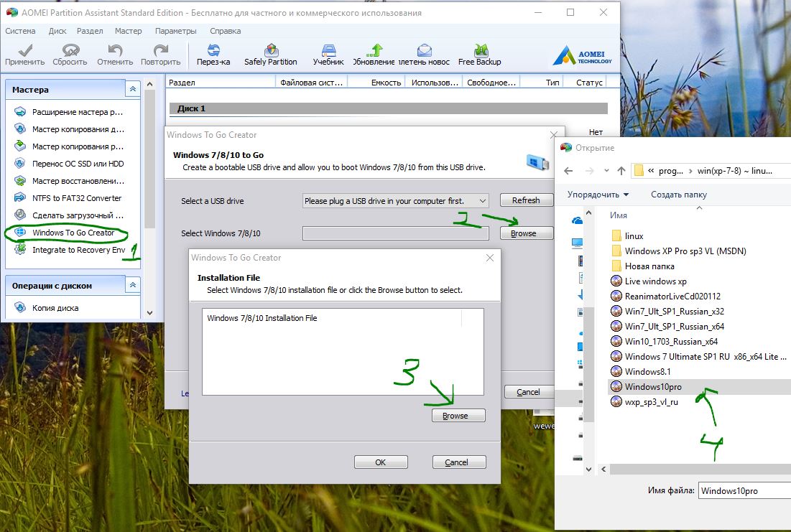Sort by the Раздел column header
The width and height of the screenshot is (791, 532).
[221, 82]
